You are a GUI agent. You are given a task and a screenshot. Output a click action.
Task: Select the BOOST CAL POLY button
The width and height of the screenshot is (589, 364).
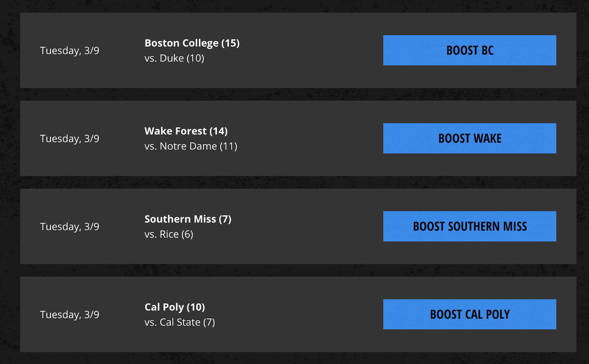pos(469,314)
